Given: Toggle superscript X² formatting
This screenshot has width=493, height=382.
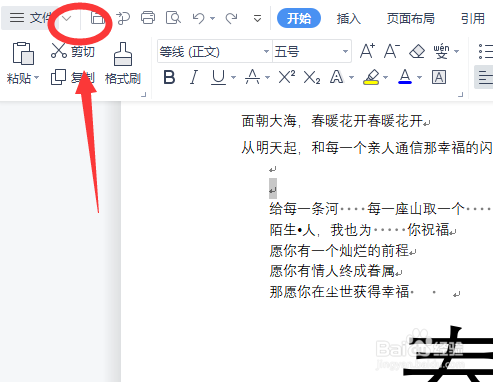Looking at the screenshot, I should click(x=287, y=77).
